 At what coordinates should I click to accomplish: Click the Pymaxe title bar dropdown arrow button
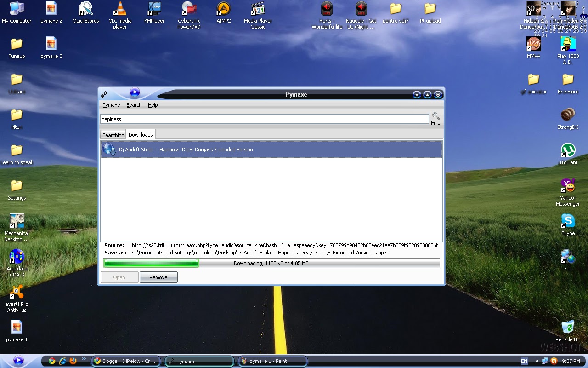(417, 95)
